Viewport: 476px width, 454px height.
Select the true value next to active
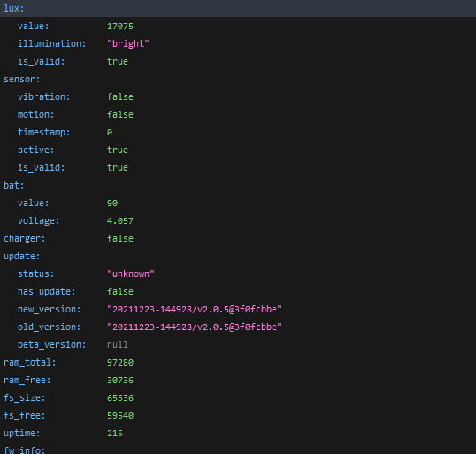(x=118, y=150)
